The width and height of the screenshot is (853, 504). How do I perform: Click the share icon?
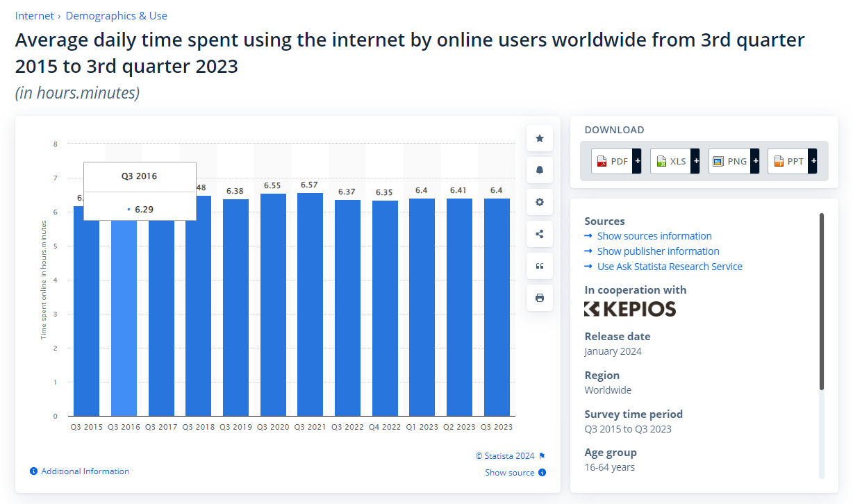[540, 234]
